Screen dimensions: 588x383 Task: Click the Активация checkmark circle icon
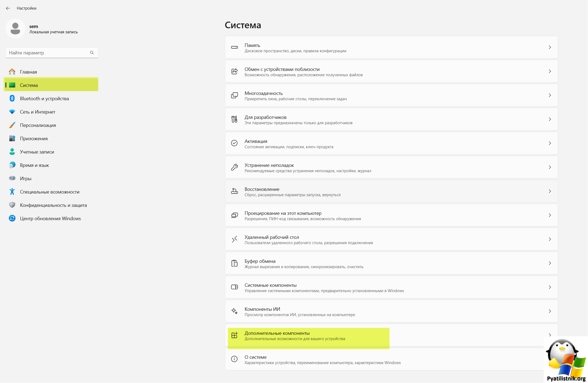[234, 143]
